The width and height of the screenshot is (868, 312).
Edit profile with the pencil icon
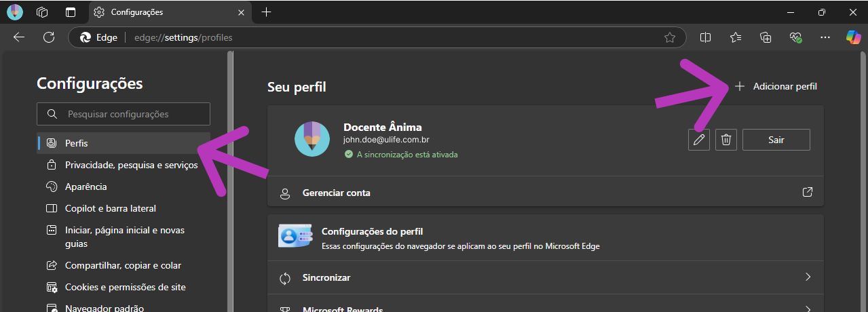pos(699,140)
